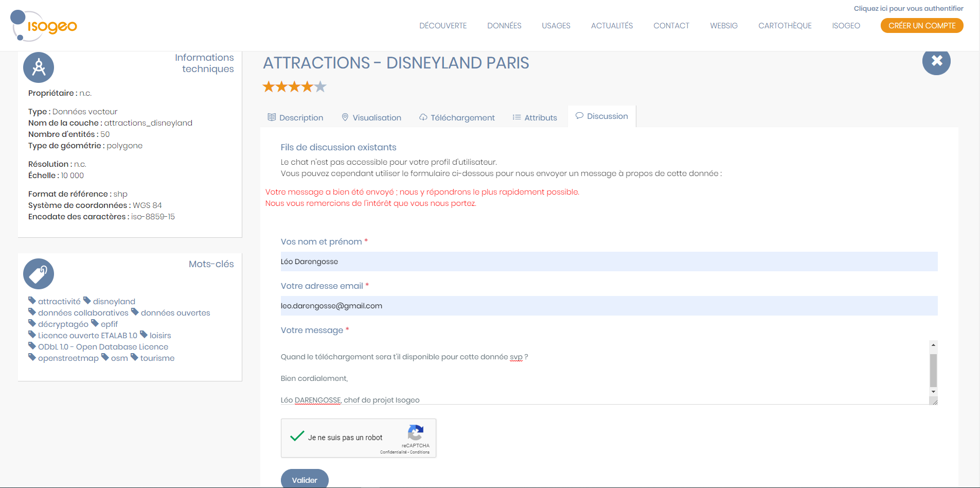Screen dimensions: 980x488
Task: Open the ACTUALITÉS menu item
Action: click(x=612, y=26)
